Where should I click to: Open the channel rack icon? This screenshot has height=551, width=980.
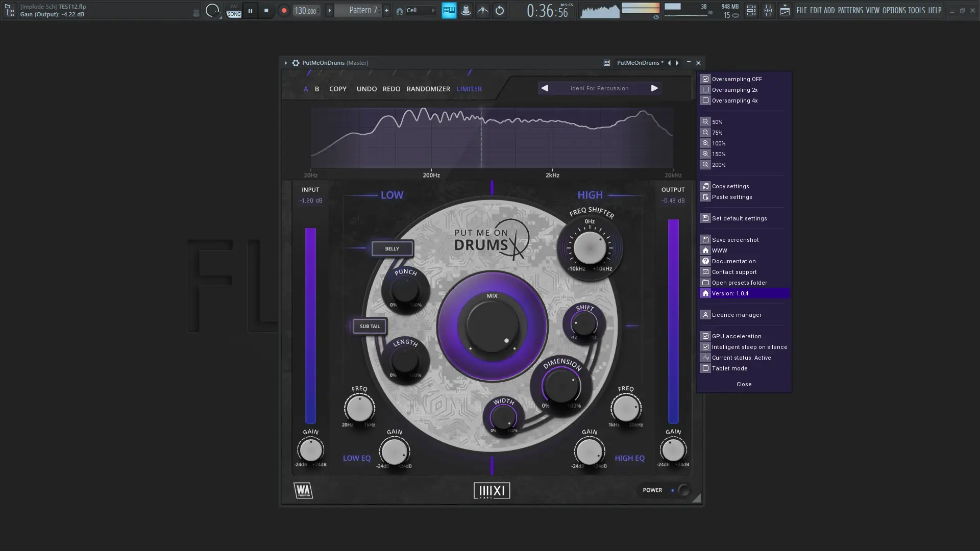(x=751, y=11)
